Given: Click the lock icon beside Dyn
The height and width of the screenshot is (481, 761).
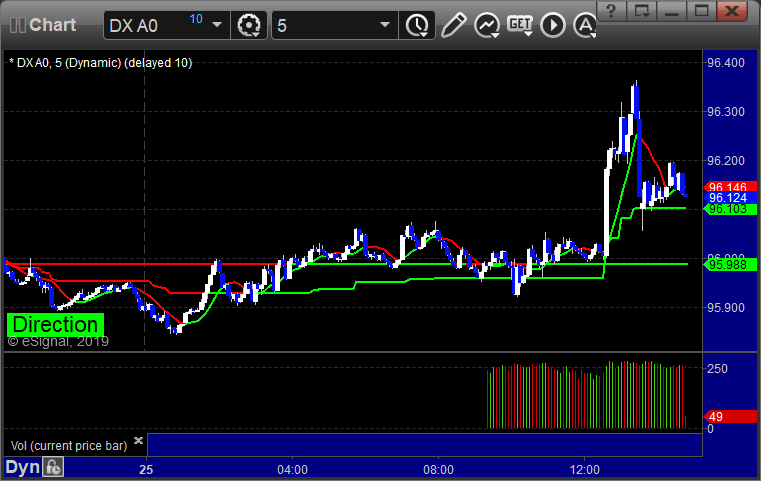Looking at the screenshot, I should pyautogui.click(x=53, y=467).
